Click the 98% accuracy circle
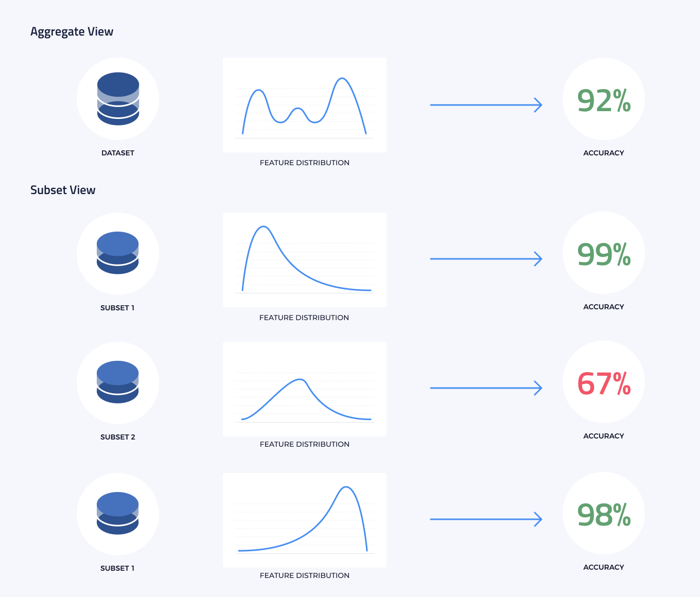This screenshot has height=597, width=700. pos(604,513)
